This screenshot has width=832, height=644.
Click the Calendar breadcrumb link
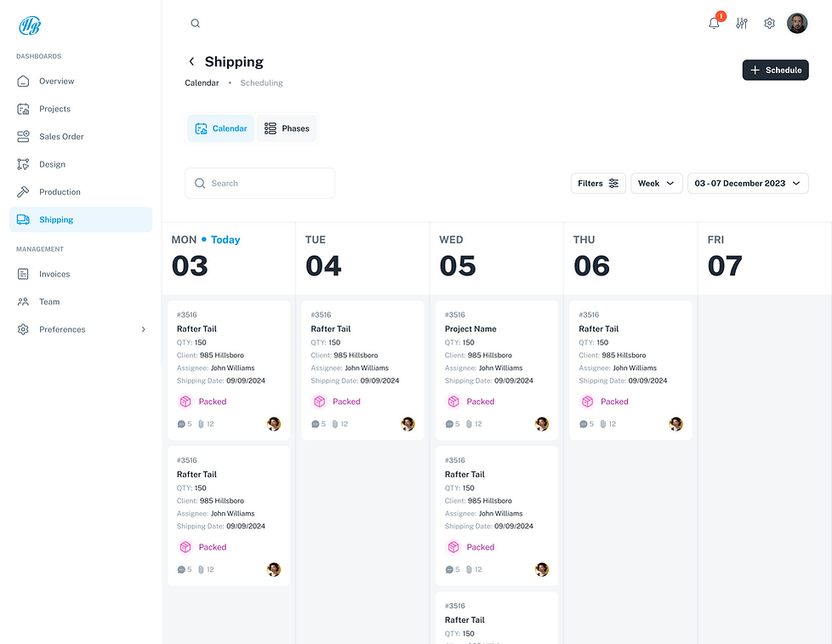tap(202, 83)
